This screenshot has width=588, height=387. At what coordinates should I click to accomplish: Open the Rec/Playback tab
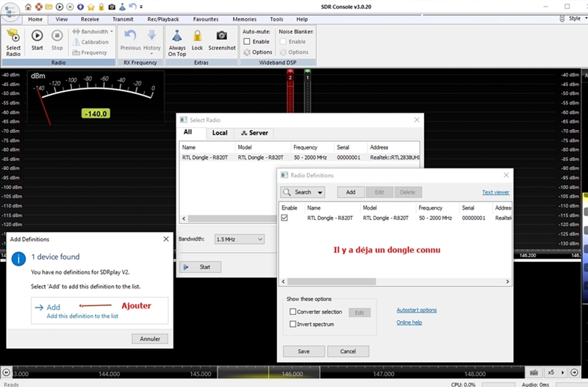click(x=163, y=19)
